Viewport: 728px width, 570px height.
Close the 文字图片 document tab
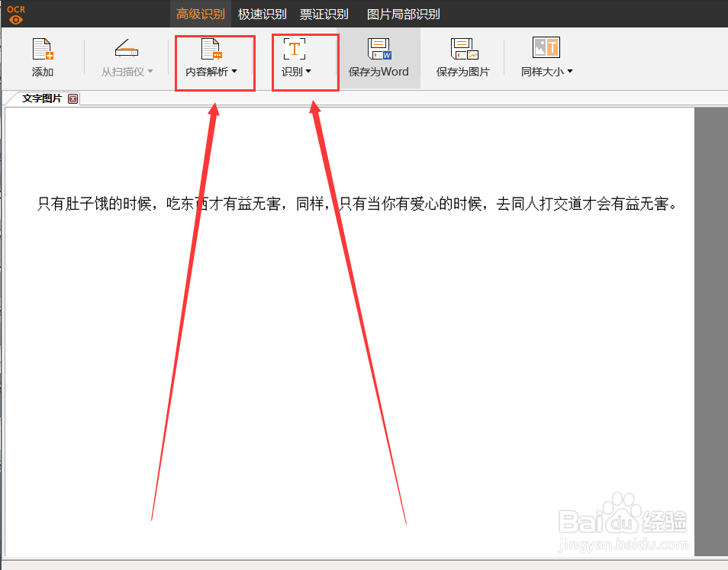pos(72,98)
